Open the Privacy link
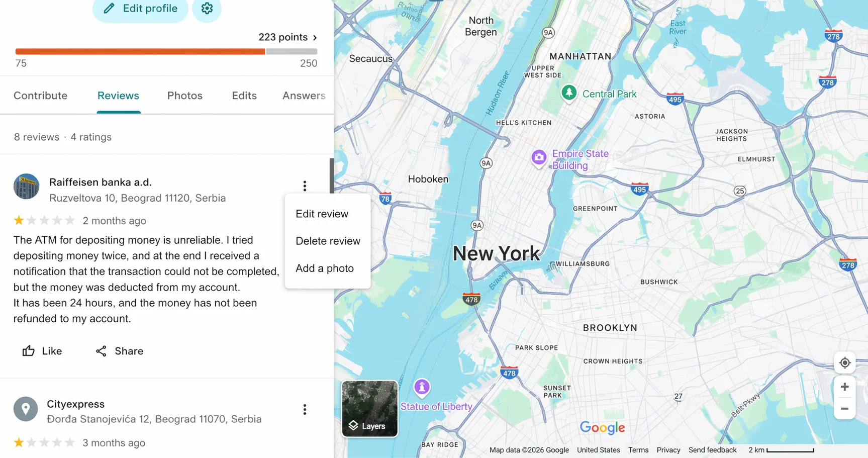This screenshot has height=458, width=868. pyautogui.click(x=668, y=450)
